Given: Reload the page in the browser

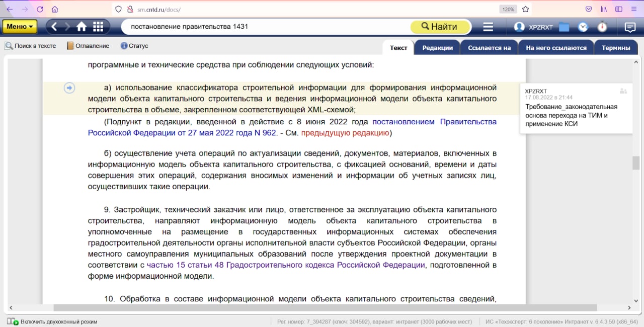Looking at the screenshot, I should tap(40, 9).
